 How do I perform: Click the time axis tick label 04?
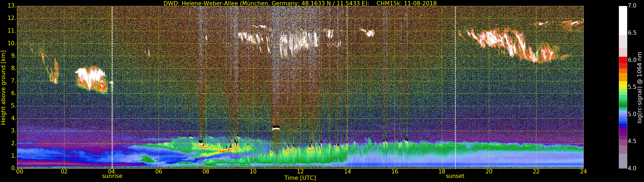pyautogui.click(x=111, y=172)
